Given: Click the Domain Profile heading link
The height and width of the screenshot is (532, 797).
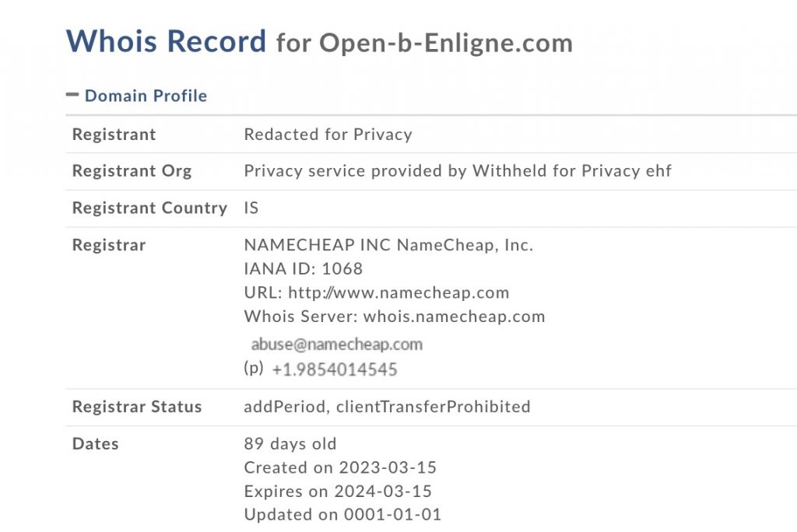Looking at the screenshot, I should [x=146, y=96].
